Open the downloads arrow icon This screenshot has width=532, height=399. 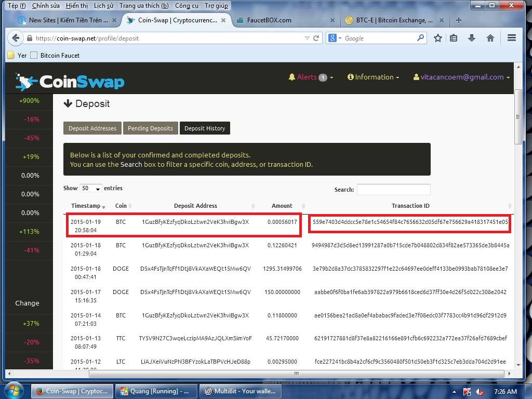(472, 38)
